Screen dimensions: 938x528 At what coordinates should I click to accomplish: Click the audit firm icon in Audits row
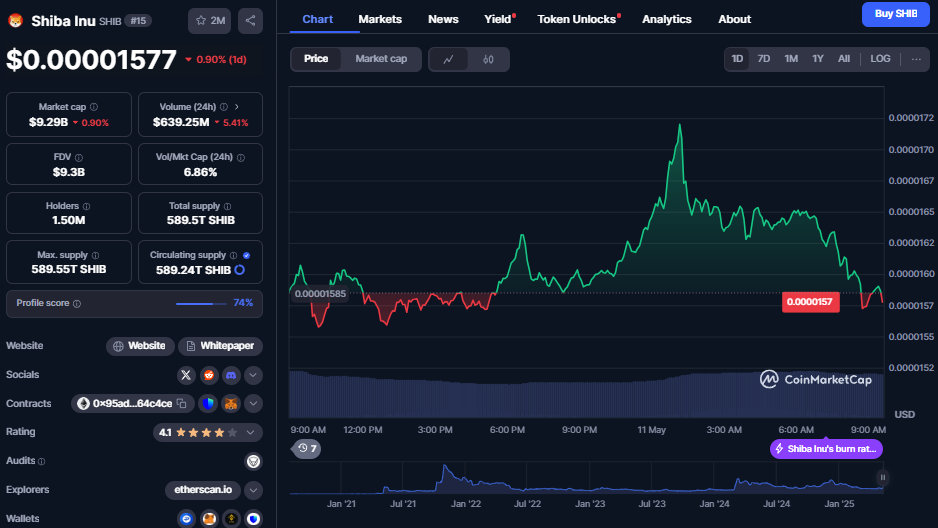pyautogui.click(x=254, y=461)
